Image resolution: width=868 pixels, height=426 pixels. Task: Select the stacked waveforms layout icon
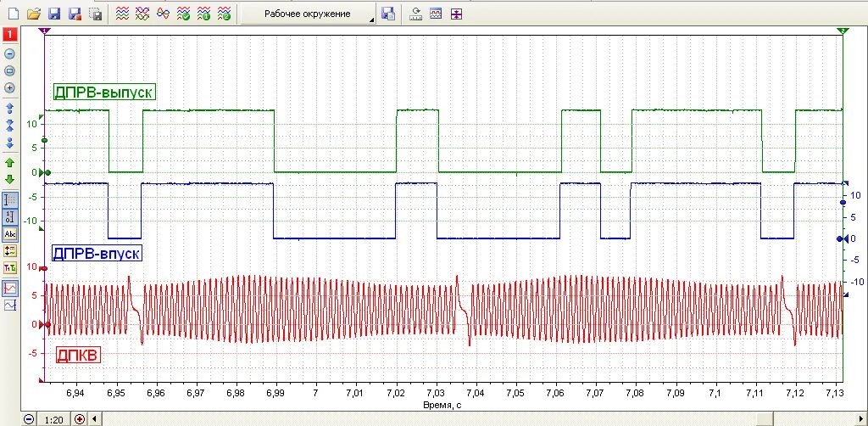(122, 14)
